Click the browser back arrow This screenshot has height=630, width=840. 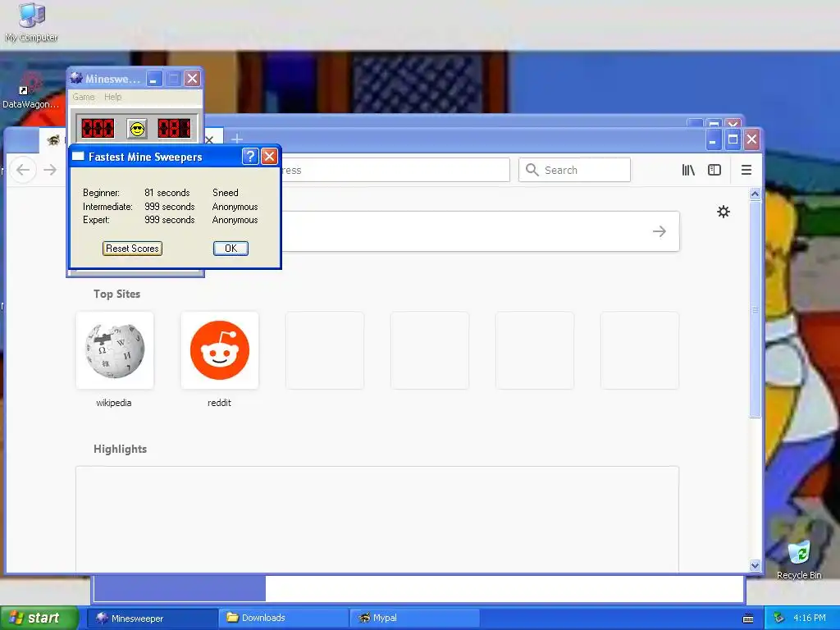tap(22, 170)
